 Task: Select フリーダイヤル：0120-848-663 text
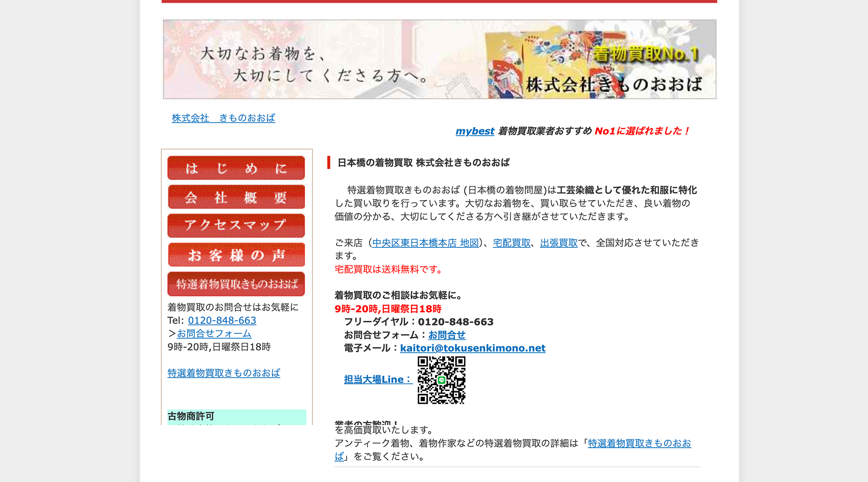pyautogui.click(x=419, y=322)
